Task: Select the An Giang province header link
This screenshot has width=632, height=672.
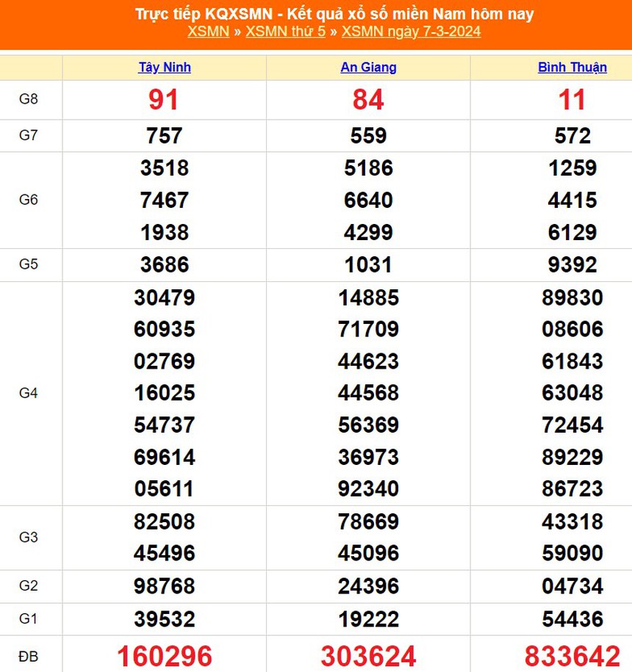Action: 368,67
